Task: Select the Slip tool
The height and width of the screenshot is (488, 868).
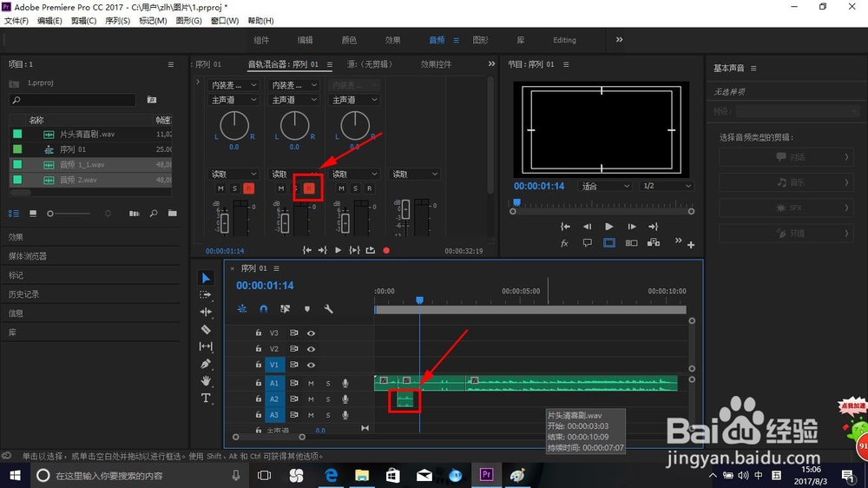Action: point(206,346)
